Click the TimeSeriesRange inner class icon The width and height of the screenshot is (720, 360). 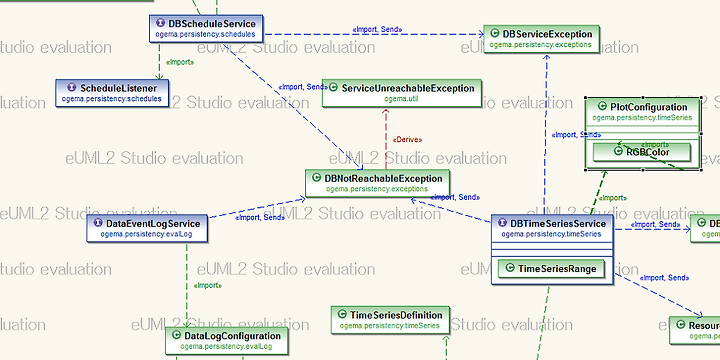(509, 268)
